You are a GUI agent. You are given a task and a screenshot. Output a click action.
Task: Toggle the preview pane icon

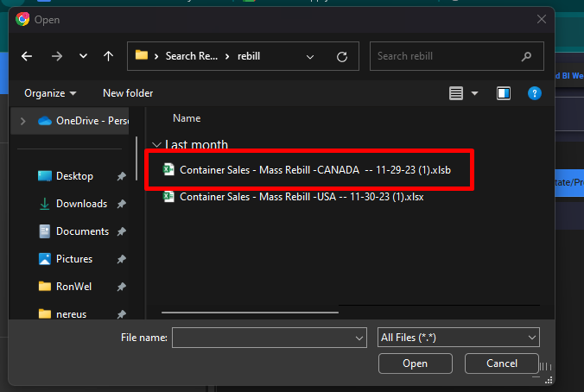coord(504,92)
